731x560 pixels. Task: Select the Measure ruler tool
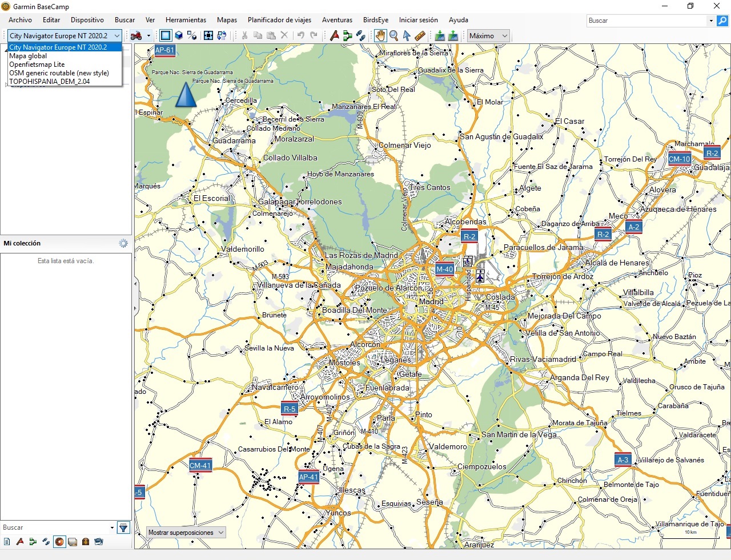point(420,35)
